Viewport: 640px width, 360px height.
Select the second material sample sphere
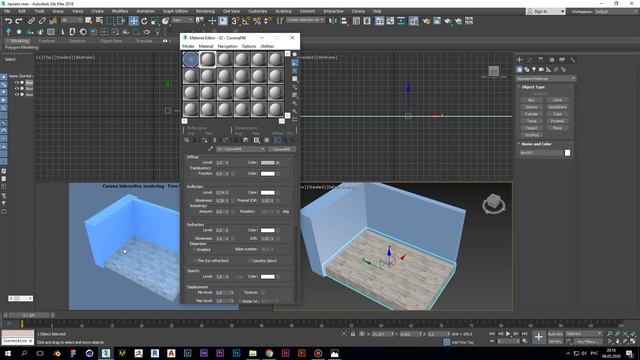click(208, 60)
